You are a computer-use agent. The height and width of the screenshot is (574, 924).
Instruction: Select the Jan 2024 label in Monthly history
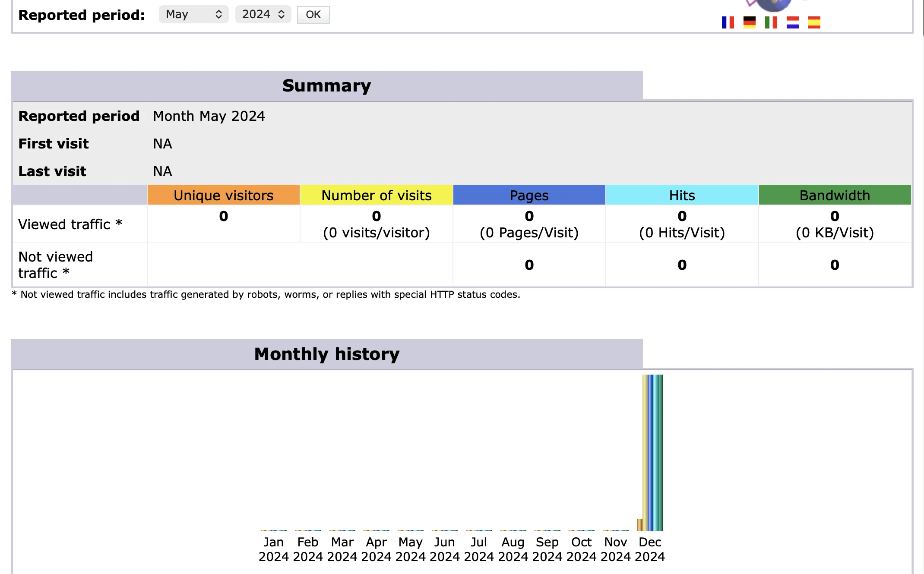(x=274, y=549)
